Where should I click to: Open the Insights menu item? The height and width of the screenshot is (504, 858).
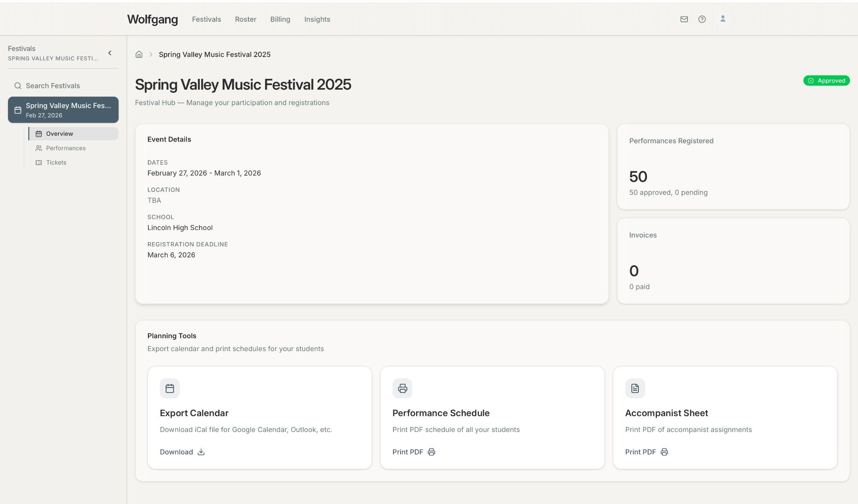317,19
